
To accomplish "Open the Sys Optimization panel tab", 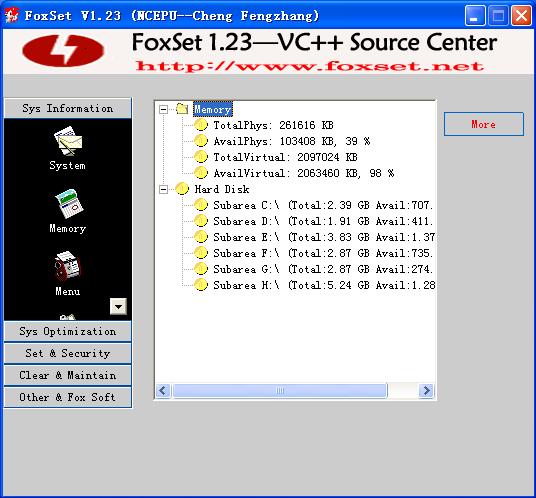I will pos(68,332).
